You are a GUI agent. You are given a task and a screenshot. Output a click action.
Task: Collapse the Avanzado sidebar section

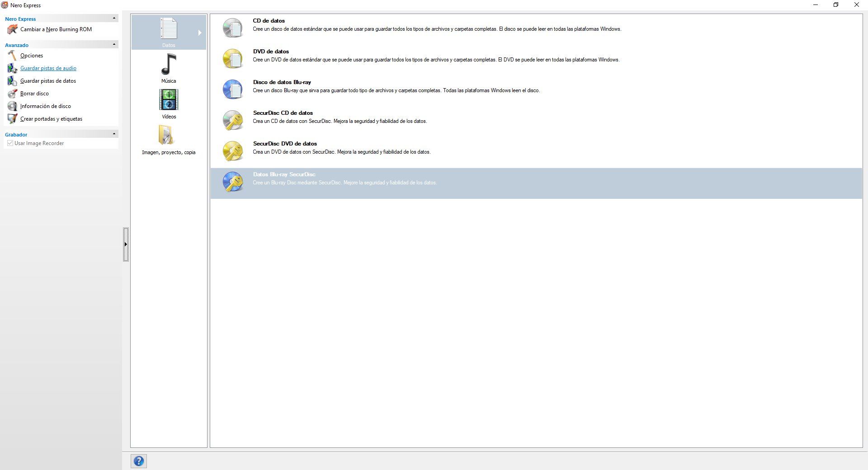coord(114,44)
